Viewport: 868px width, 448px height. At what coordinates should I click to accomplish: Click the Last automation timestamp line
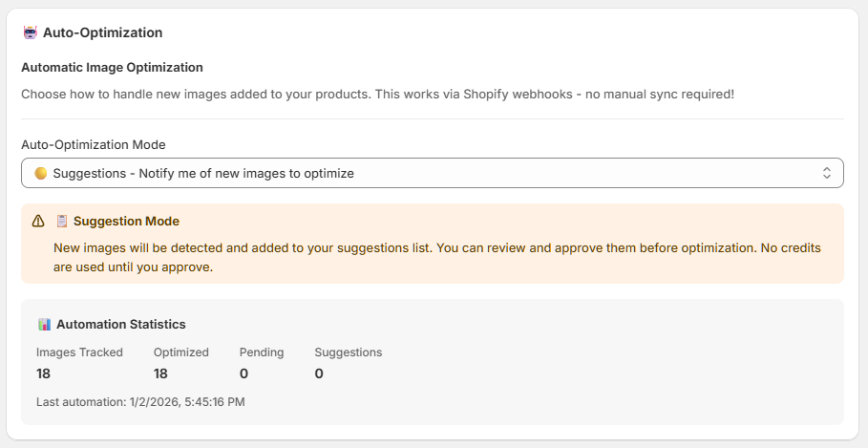[x=140, y=401]
